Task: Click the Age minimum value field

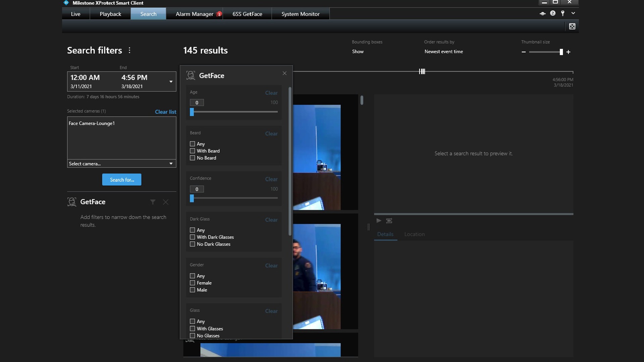Action: (x=197, y=103)
